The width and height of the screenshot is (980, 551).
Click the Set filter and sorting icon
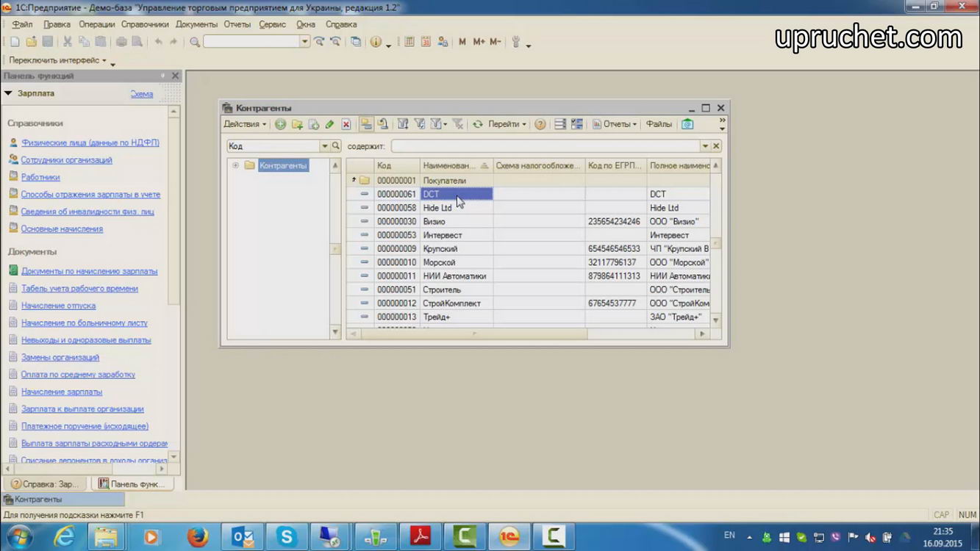[403, 124]
